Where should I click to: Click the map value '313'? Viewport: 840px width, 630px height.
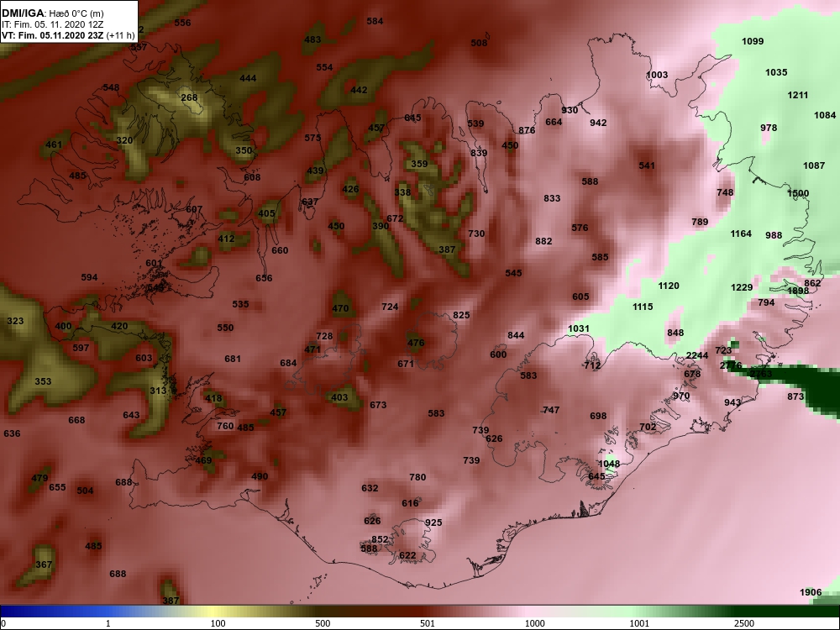158,391
